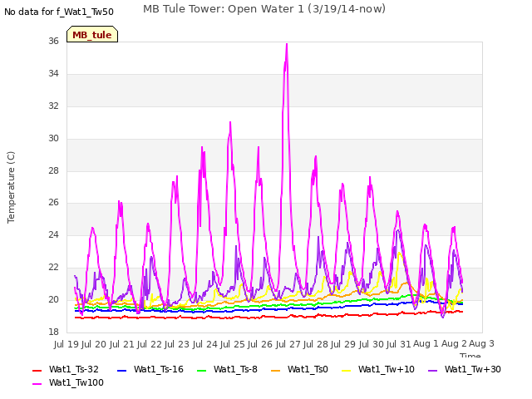Click the Jul 28 date tick
This screenshot has width=532, height=399.
[315, 344]
